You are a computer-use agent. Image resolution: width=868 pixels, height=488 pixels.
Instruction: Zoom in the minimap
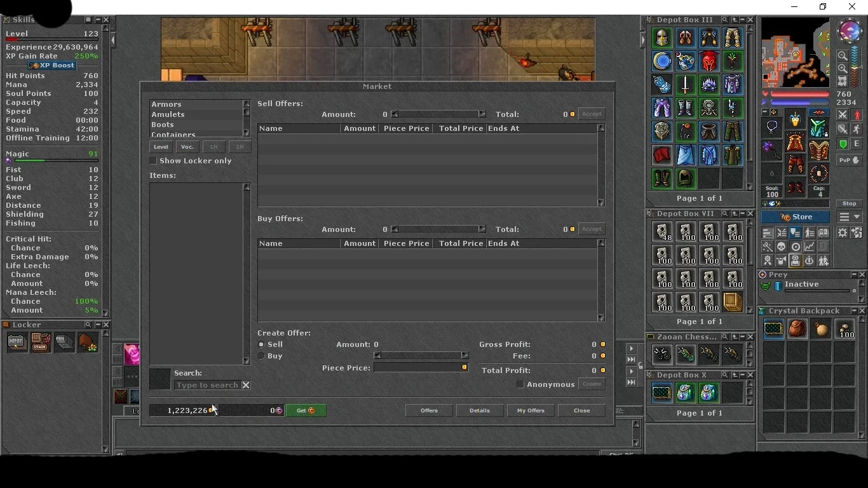click(x=843, y=68)
